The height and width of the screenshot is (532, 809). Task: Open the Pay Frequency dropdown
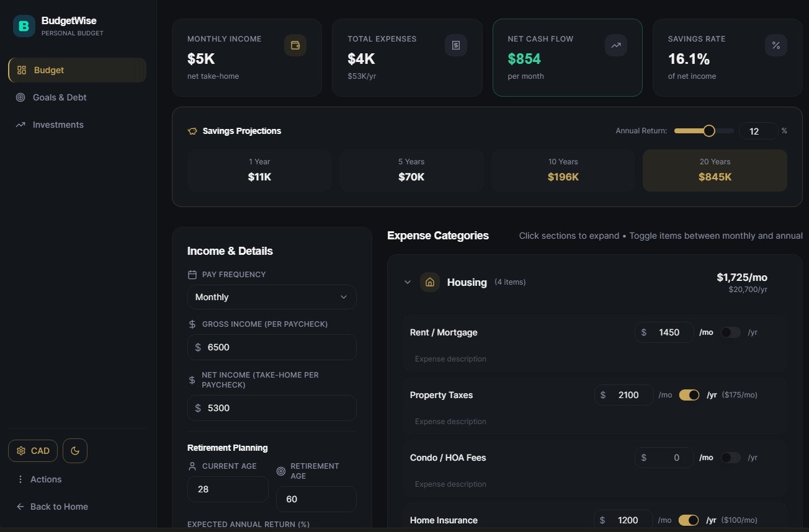click(271, 297)
